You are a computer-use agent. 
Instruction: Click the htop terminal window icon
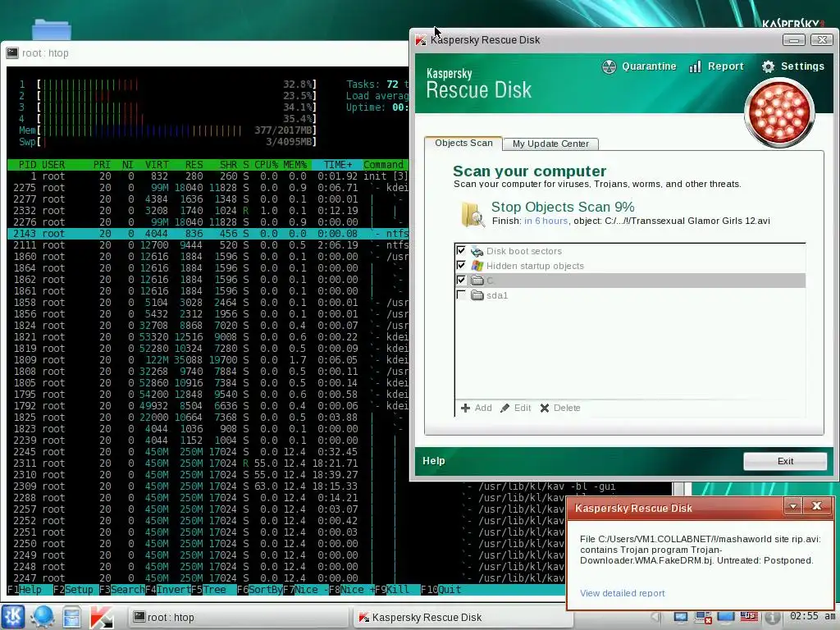pos(11,53)
